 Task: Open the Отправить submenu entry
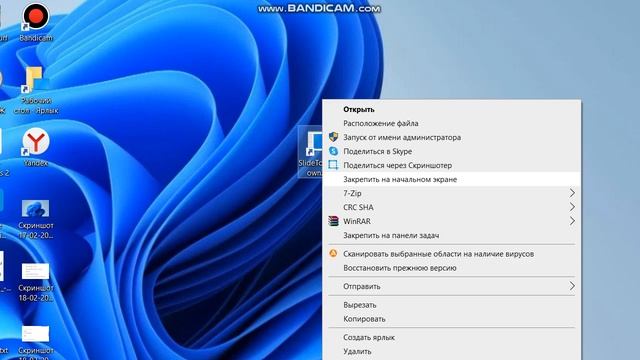451,286
